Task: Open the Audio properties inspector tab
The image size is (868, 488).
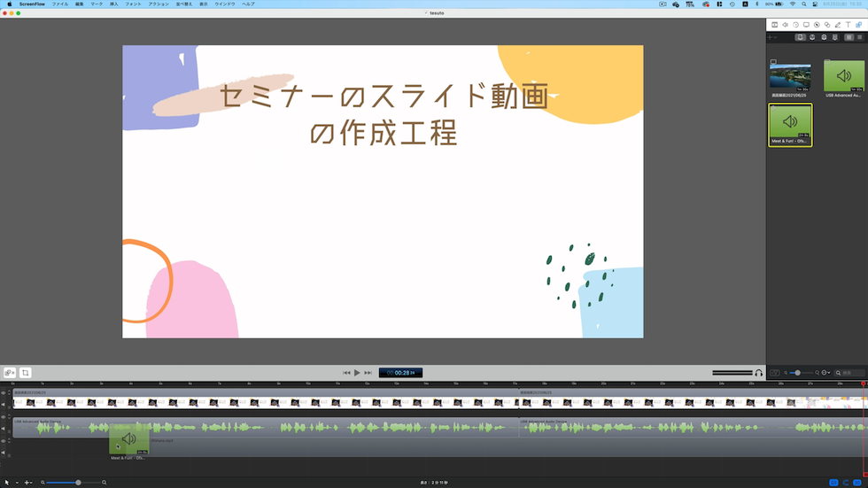Action: point(785,25)
